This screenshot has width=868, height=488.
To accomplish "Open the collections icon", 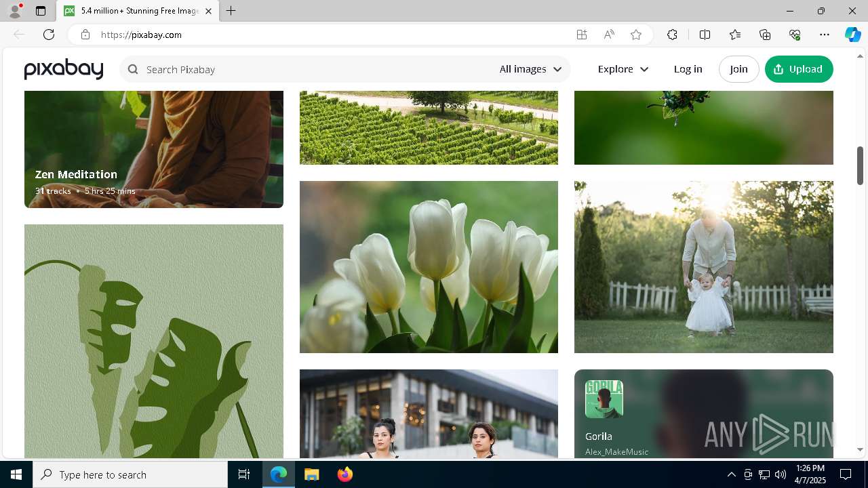I will point(765,35).
